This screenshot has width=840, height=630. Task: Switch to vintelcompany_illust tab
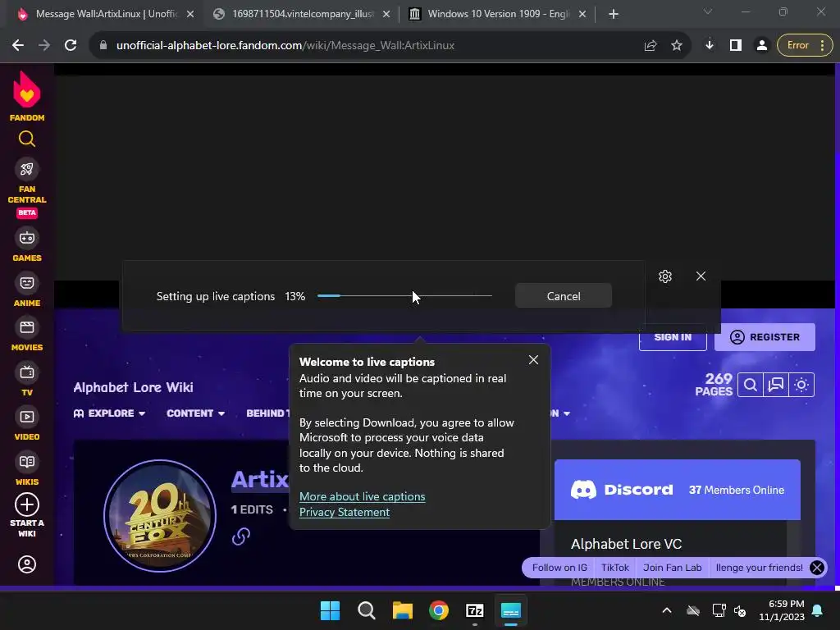point(300,15)
